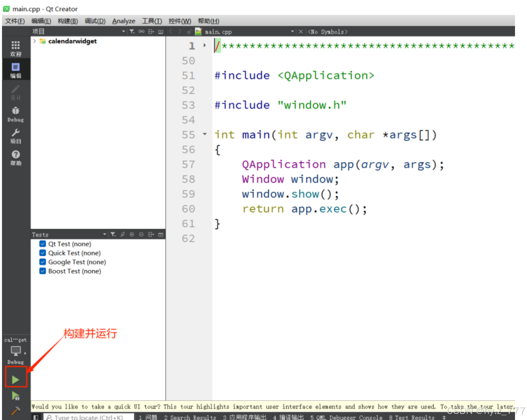Image resolution: width=527 pixels, height=420 pixels.
Task: Uncheck Quick Test (none)
Action: pyautogui.click(x=43, y=253)
